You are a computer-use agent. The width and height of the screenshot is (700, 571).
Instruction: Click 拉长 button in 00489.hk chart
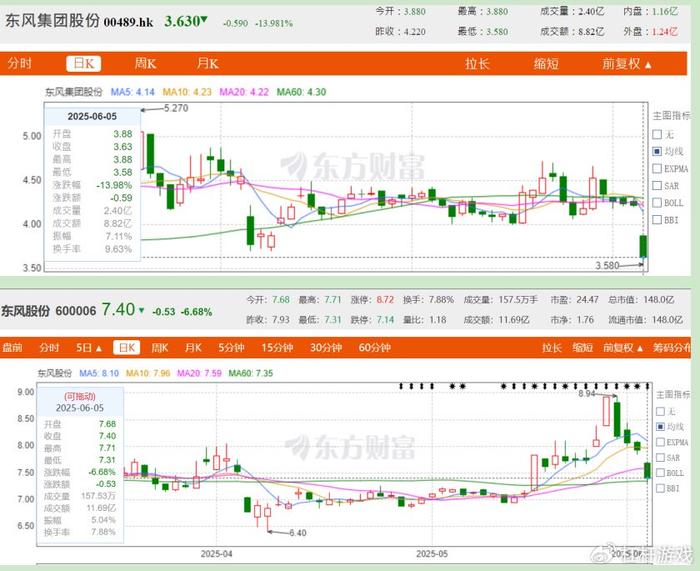477,63
